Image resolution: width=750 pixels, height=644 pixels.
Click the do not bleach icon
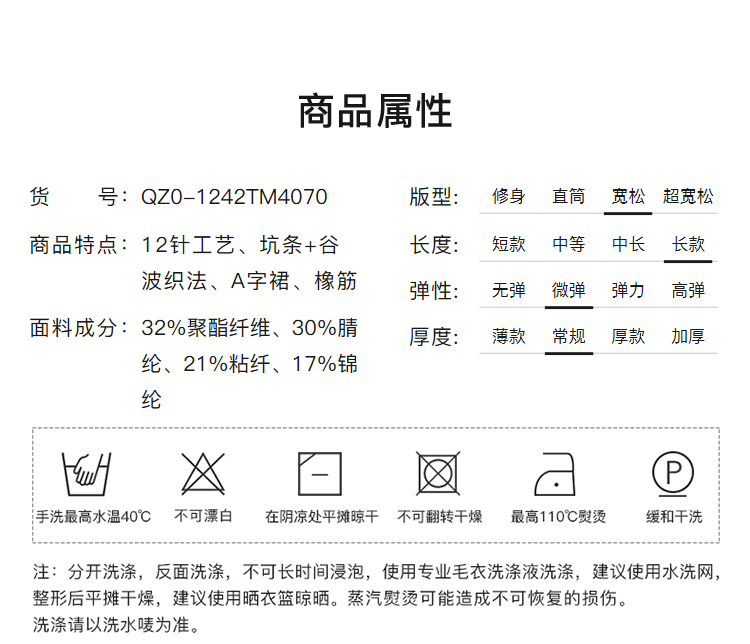point(203,473)
